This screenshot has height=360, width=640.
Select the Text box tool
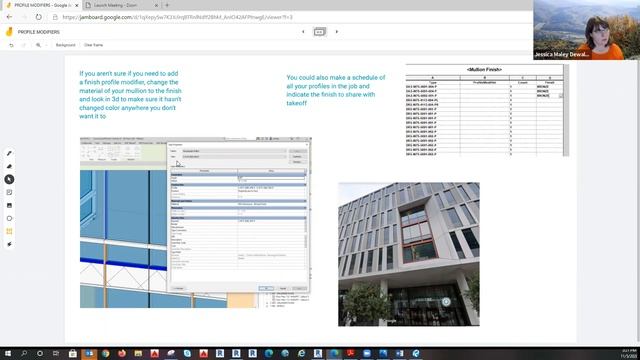(9, 231)
